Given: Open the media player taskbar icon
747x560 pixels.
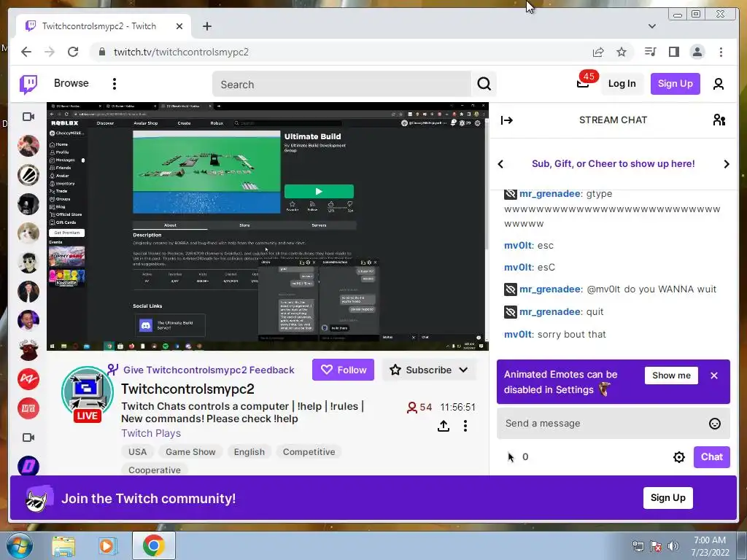Looking at the screenshot, I should (108, 546).
